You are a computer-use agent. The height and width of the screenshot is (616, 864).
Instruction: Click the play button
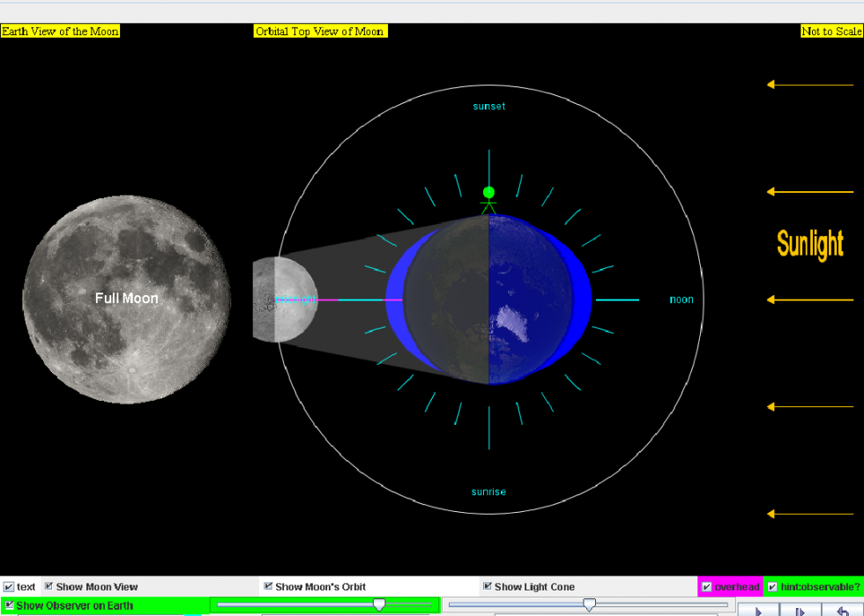[x=758, y=609]
